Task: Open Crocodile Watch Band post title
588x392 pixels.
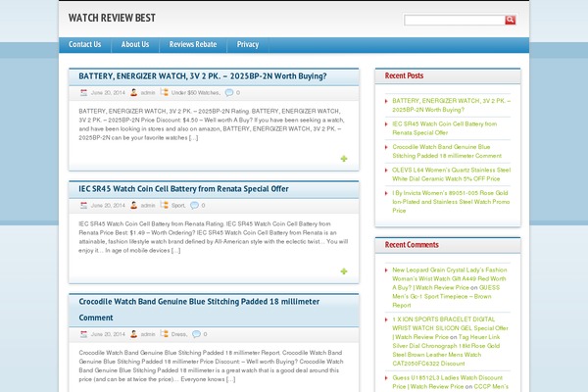Action: point(199,310)
